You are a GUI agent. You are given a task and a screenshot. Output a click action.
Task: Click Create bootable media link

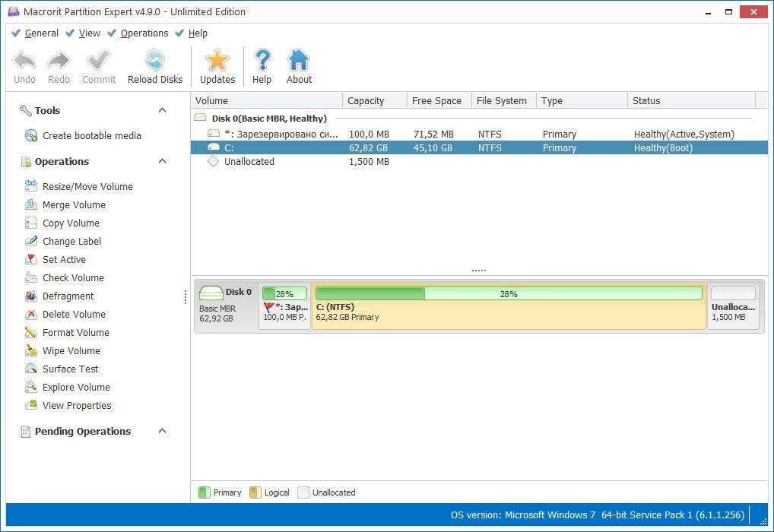[91, 135]
